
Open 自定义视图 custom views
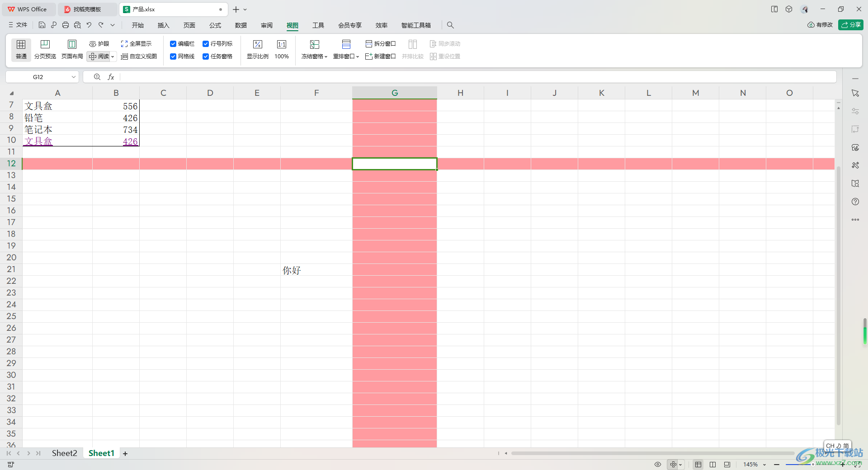(139, 56)
